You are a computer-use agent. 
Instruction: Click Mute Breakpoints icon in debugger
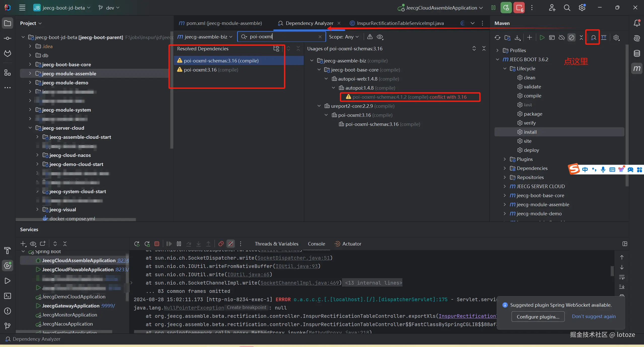(x=231, y=244)
